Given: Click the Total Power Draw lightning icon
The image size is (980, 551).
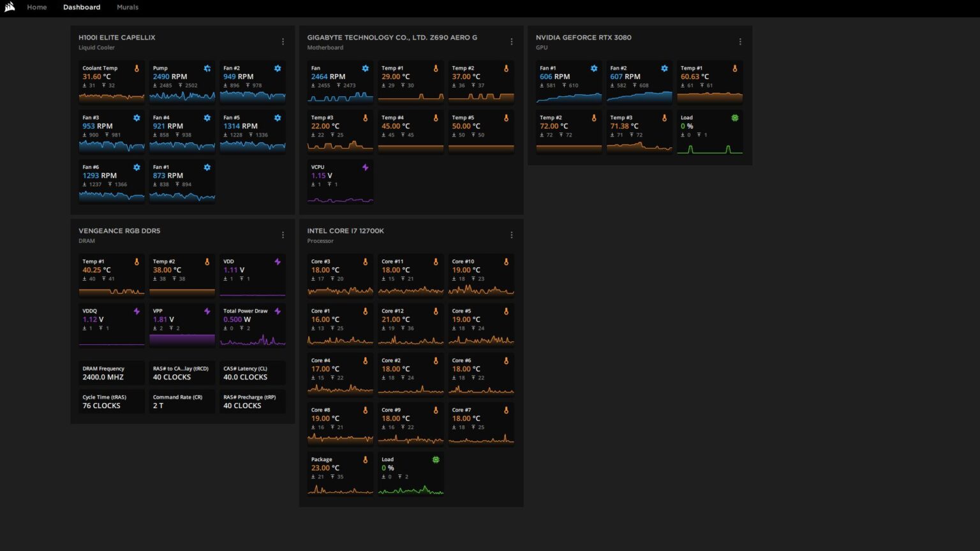Looking at the screenshot, I should point(278,311).
